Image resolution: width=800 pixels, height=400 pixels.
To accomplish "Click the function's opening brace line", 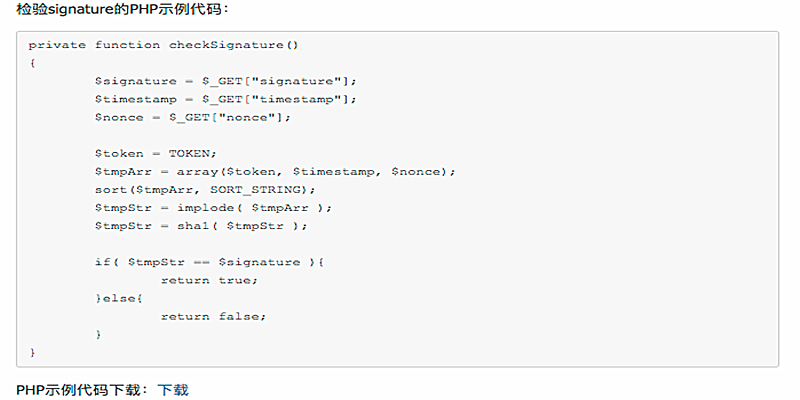I will (33, 63).
